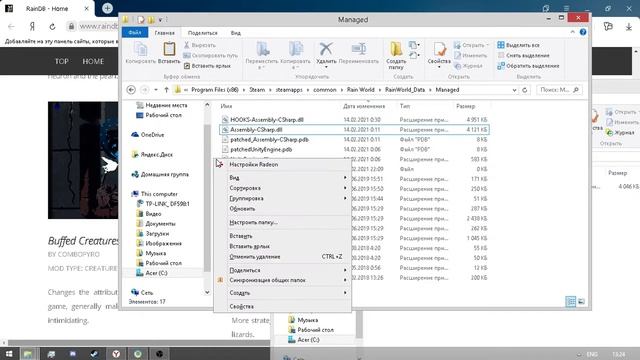Click RainWorld_Data in the address breadcrumb
This screenshot has height=360, width=640.
click(x=405, y=90)
